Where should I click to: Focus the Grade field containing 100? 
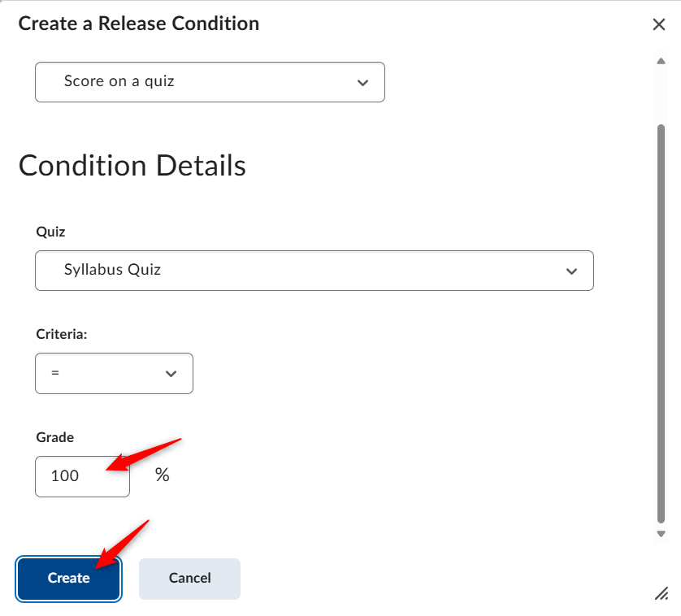coord(83,476)
